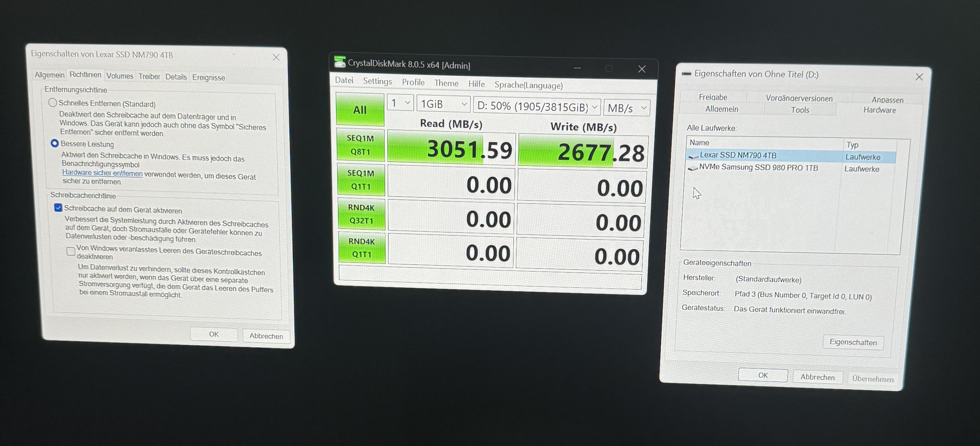Click the CrystalDiskMark app icon in title bar
The height and width of the screenshot is (446, 980).
(339, 62)
